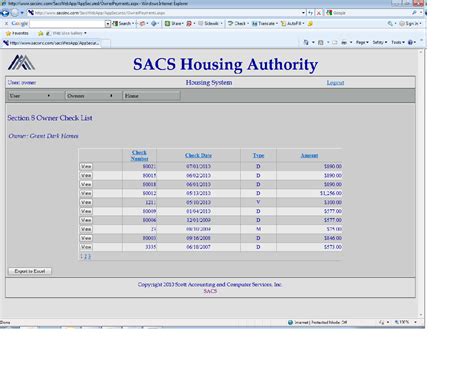Open the address bar history dropdown arrow
The image size is (474, 365).
click(x=303, y=13)
